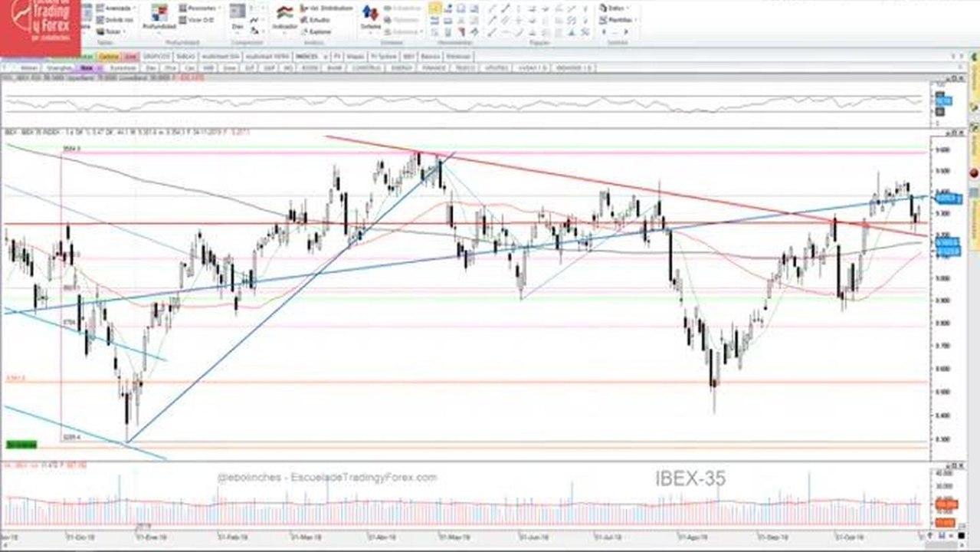The width and height of the screenshot is (980, 552).
Task: Switch to the Básicos tab
Action: tap(430, 57)
